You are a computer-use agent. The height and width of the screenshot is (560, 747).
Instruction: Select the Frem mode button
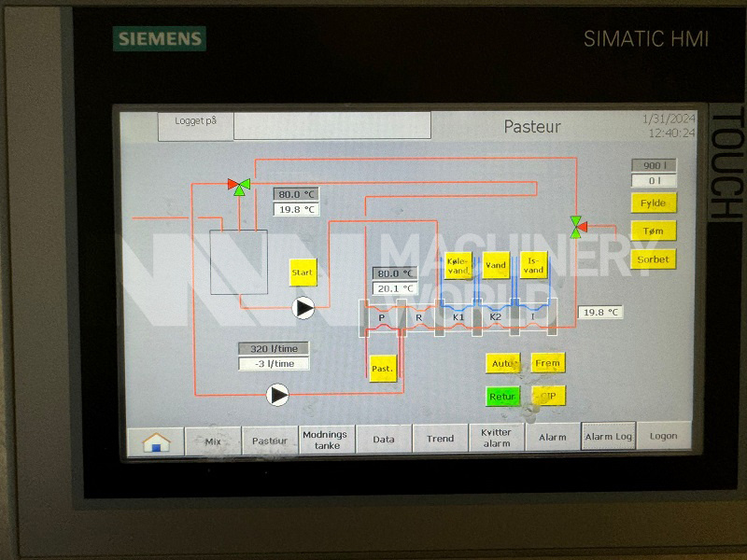(x=548, y=363)
